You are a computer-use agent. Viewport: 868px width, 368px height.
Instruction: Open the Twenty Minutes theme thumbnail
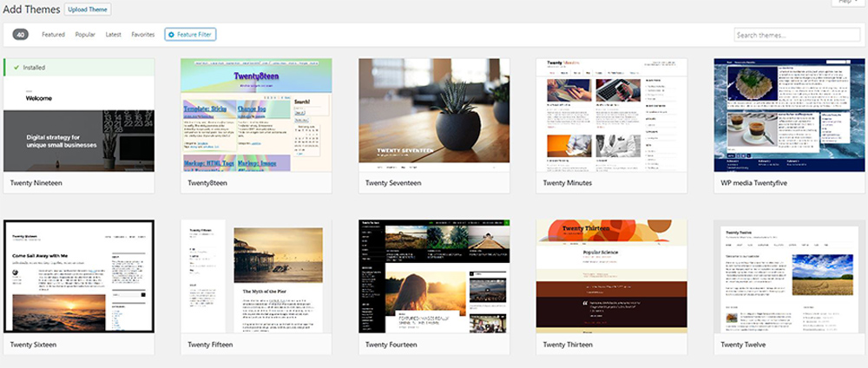[x=612, y=115]
